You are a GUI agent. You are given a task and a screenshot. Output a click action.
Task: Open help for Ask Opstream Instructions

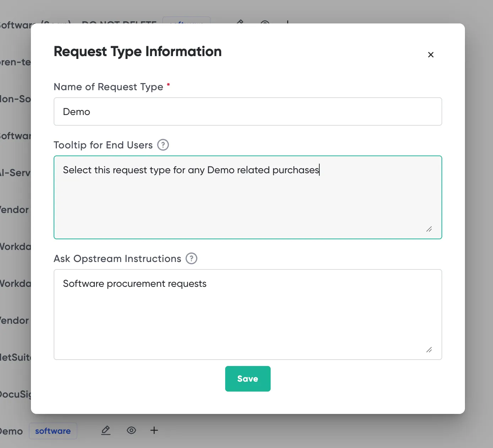click(x=191, y=258)
